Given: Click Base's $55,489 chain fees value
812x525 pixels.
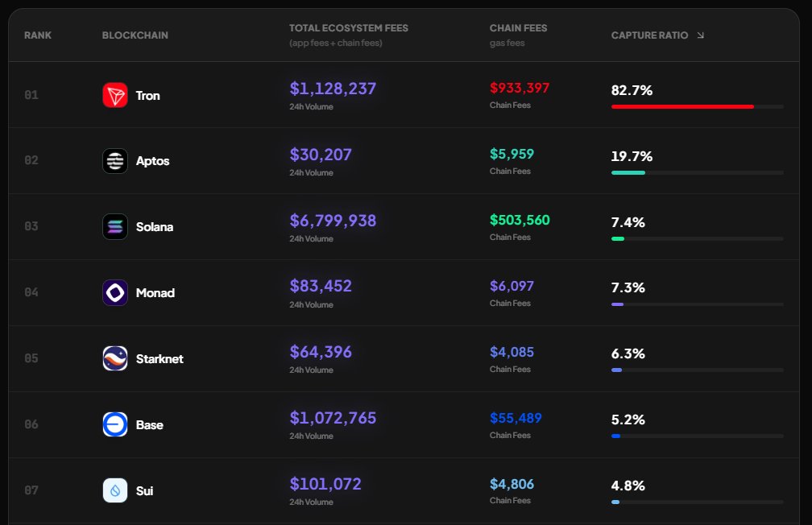Looking at the screenshot, I should 516,418.
